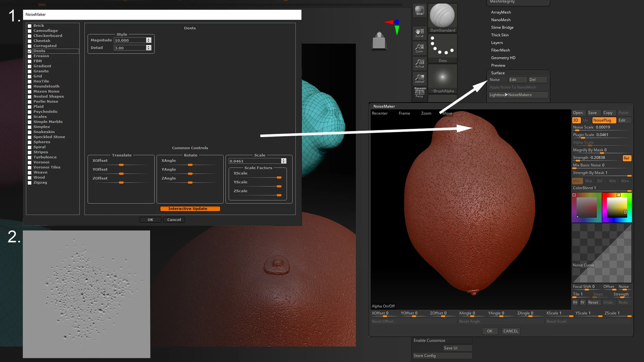Click the Scale value input field
The width and height of the screenshot is (644, 362).
255,161
